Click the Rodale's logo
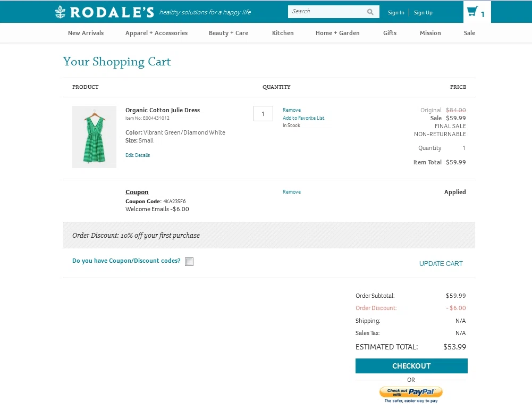The width and height of the screenshot is (532, 409). coord(104,12)
